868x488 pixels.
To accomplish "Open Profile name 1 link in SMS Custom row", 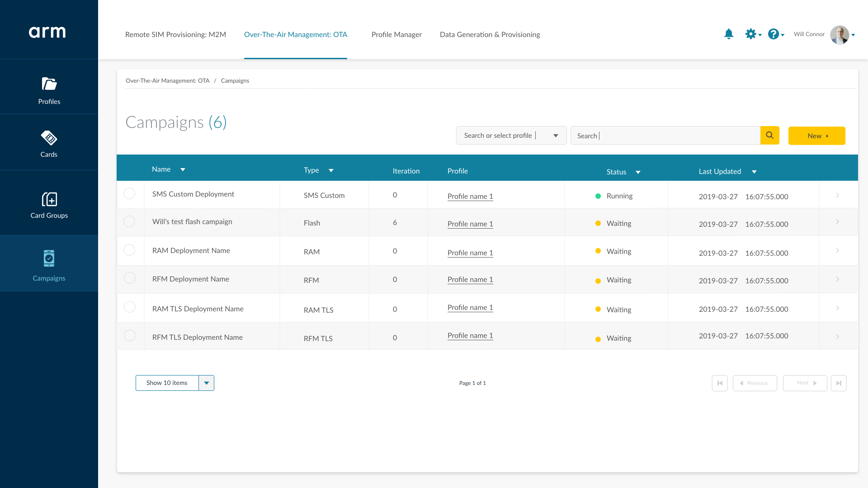I will click(x=470, y=196).
